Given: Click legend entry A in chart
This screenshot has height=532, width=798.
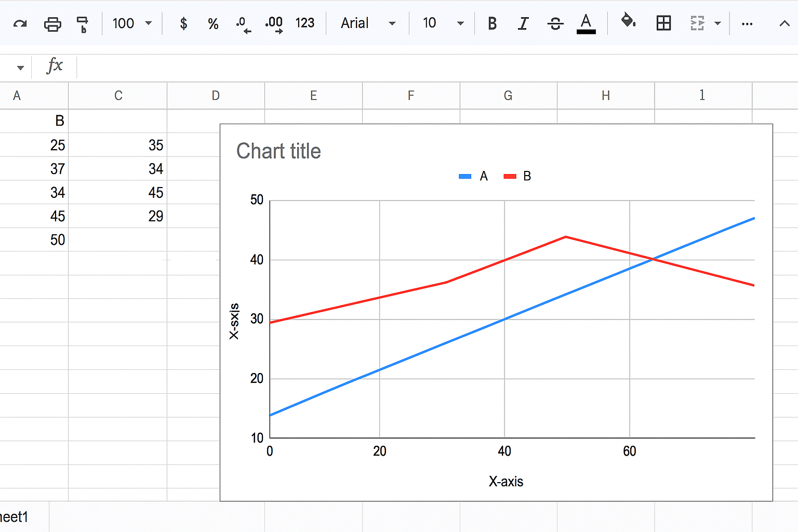Looking at the screenshot, I should [473, 176].
